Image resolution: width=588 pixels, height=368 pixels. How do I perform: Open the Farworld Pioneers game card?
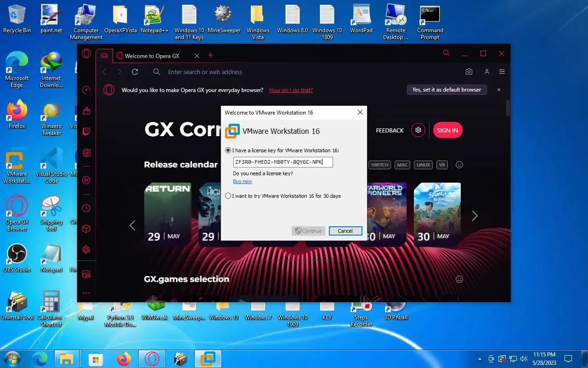tap(386, 214)
